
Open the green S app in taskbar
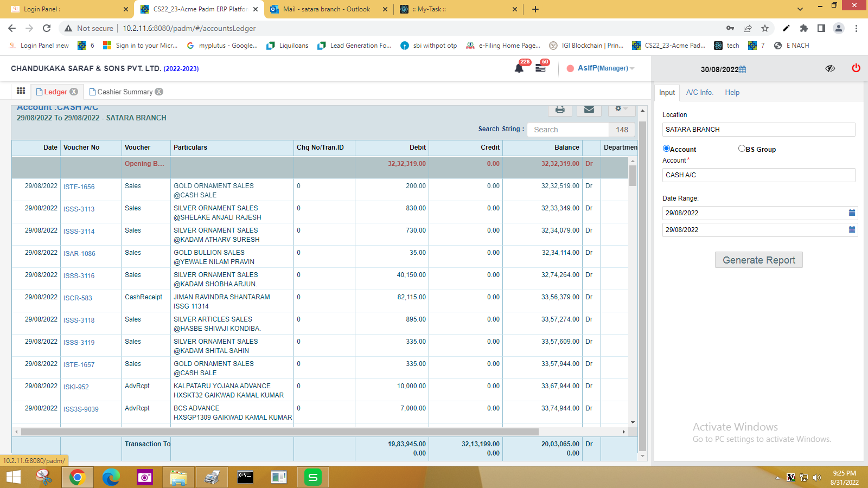click(313, 477)
